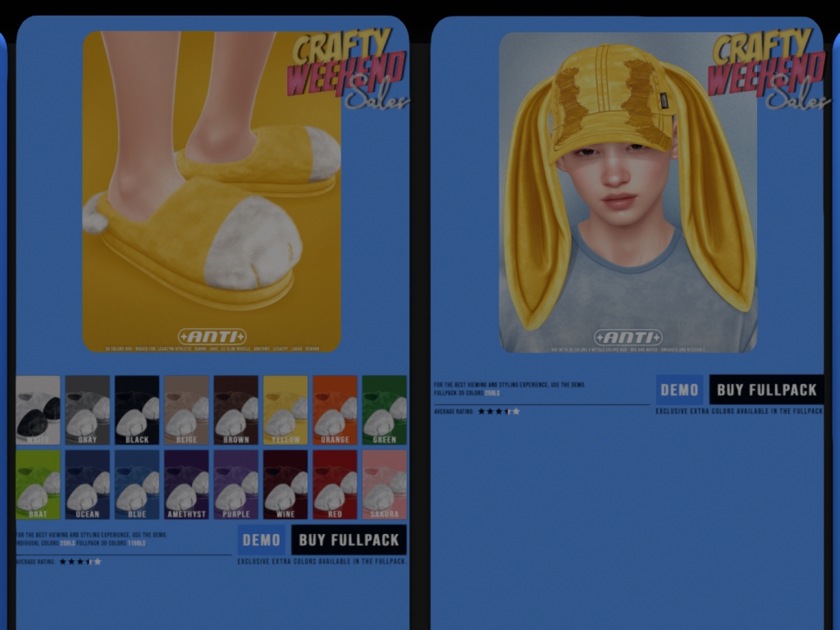Pick the Wine slipper swatch
This screenshot has height=630, width=840.
(x=285, y=484)
